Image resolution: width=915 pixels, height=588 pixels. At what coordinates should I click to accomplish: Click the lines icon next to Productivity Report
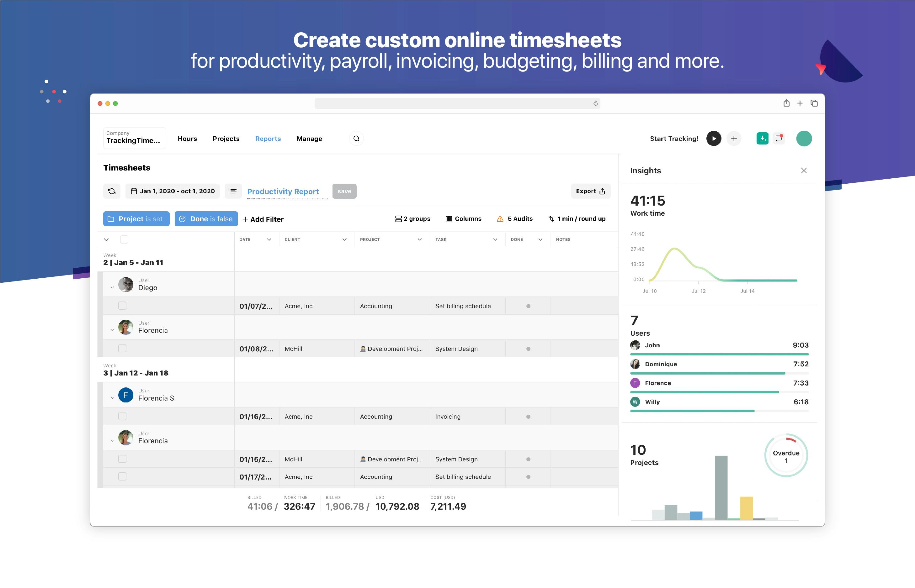[233, 191]
